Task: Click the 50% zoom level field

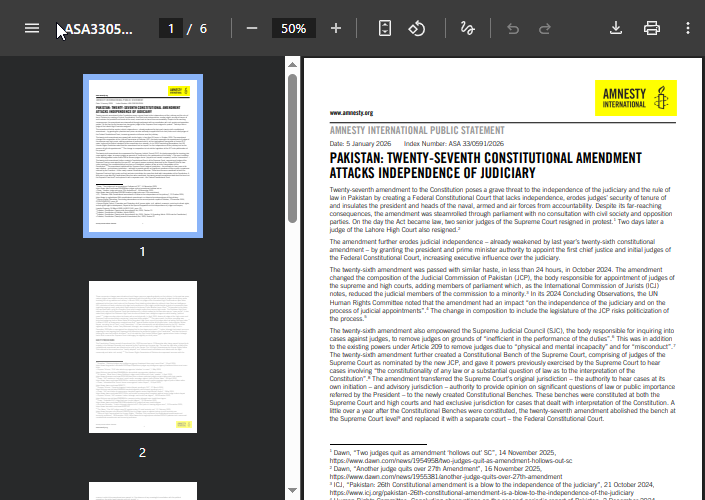Action: [293, 28]
